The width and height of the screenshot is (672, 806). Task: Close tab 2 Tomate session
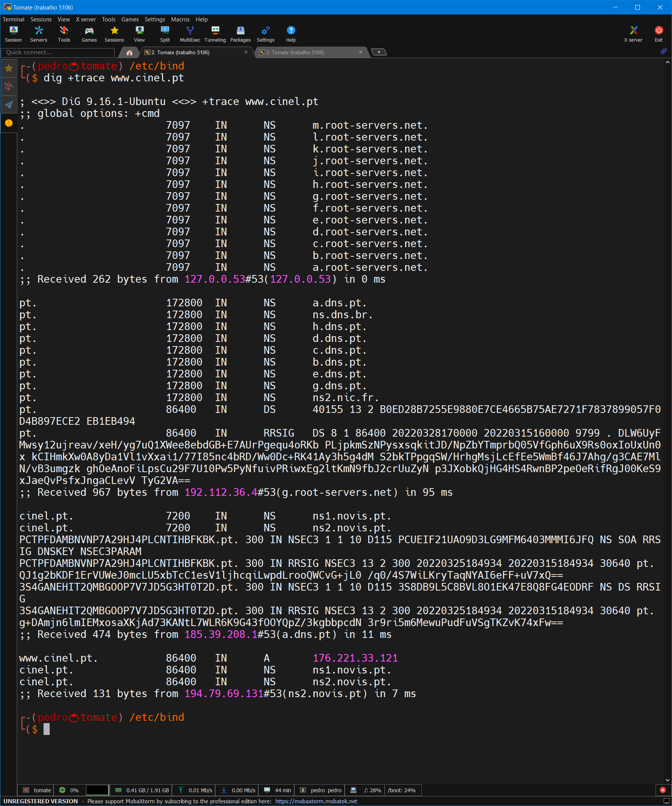246,52
